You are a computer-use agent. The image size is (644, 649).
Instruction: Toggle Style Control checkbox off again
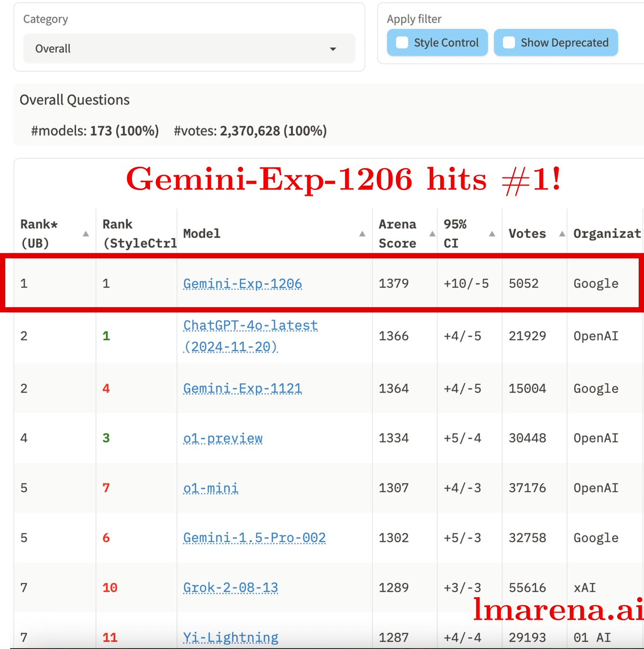tap(402, 42)
